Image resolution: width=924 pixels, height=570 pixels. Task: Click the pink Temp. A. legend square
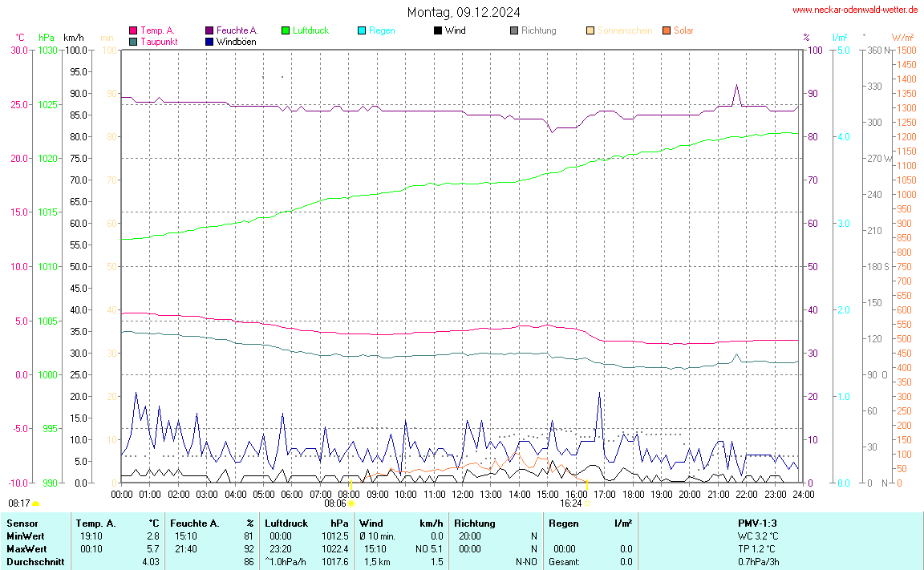pos(133,30)
